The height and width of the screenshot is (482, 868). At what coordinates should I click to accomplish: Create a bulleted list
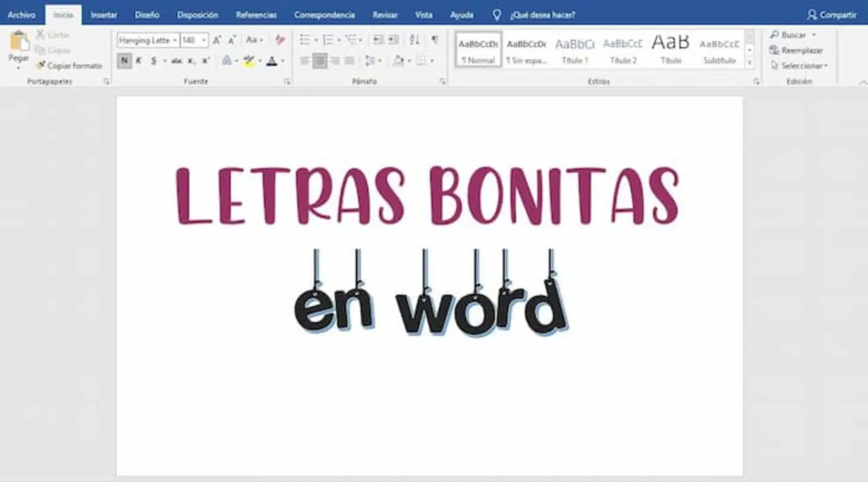pyautogui.click(x=305, y=40)
